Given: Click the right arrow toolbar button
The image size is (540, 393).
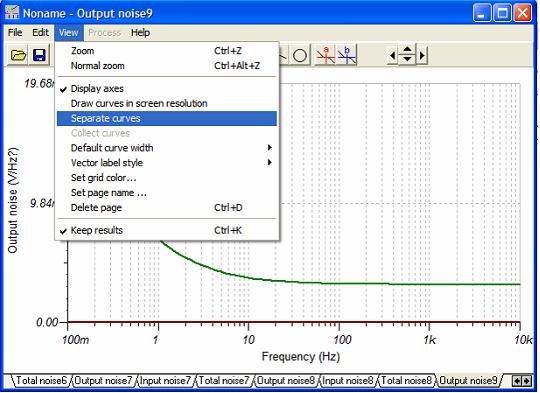Looking at the screenshot, I should pyautogui.click(x=422, y=55).
